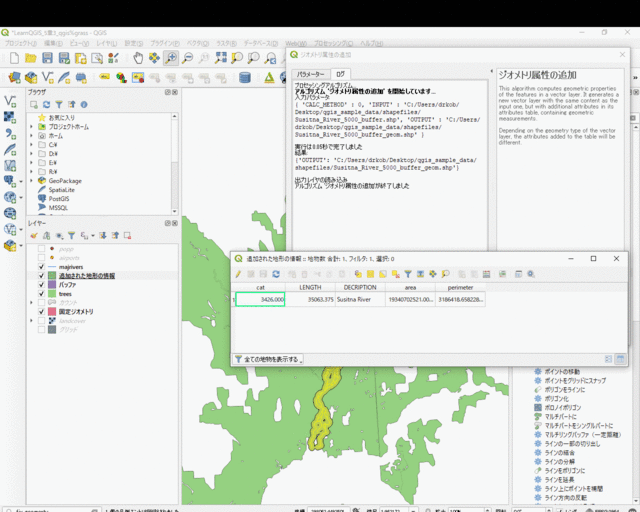
Task: Click the green triangle toolbar icon
Action: pyautogui.click(x=269, y=77)
